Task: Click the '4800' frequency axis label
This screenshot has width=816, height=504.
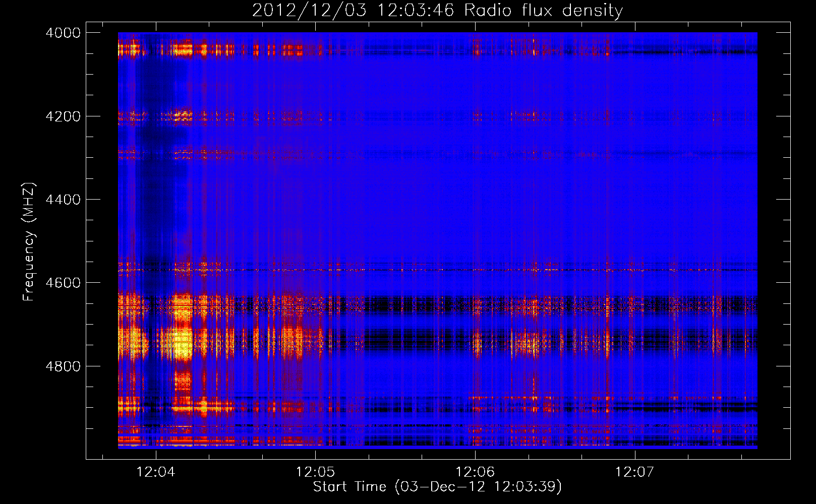Action: (63, 366)
